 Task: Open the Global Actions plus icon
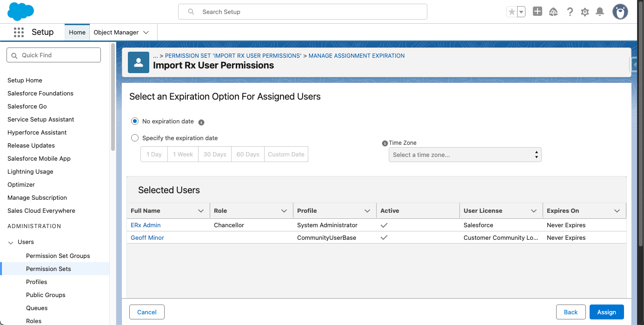tap(538, 12)
